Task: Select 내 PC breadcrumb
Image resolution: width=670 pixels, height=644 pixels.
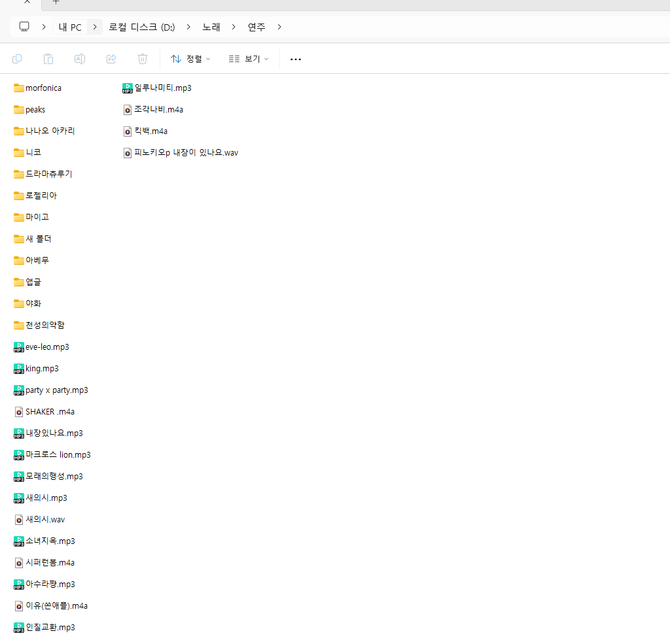Action: (x=70, y=27)
